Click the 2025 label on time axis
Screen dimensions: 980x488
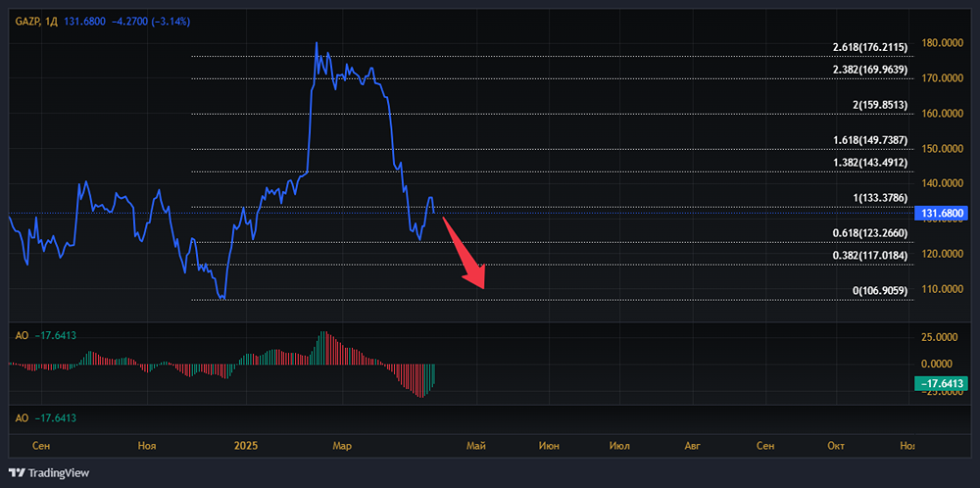coord(246,446)
